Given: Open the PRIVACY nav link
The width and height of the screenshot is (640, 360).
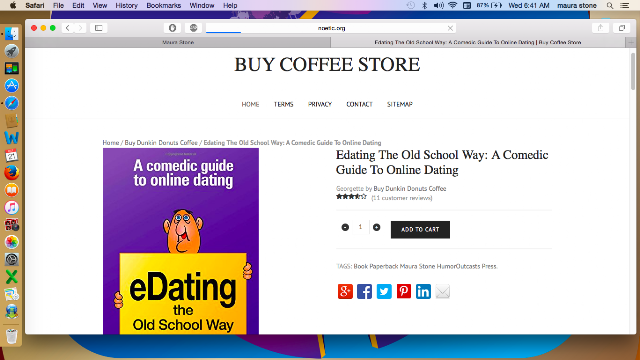Looking at the screenshot, I should [x=320, y=104].
